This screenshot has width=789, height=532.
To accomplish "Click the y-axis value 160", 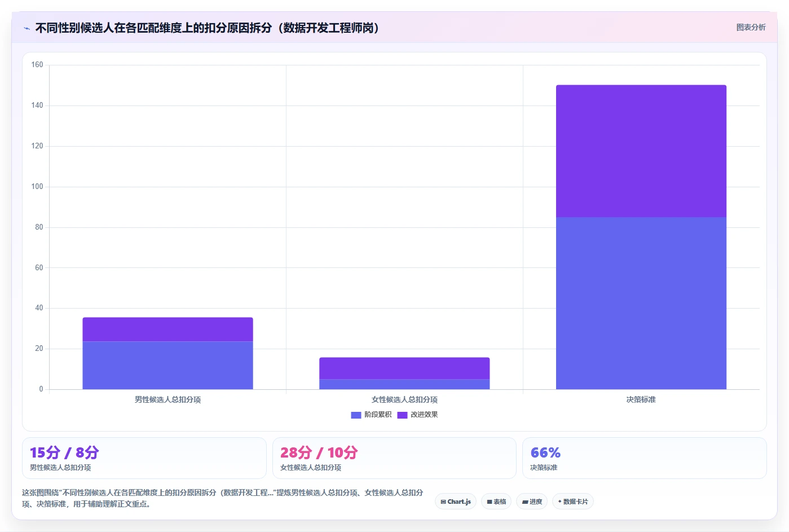I will click(x=37, y=65).
